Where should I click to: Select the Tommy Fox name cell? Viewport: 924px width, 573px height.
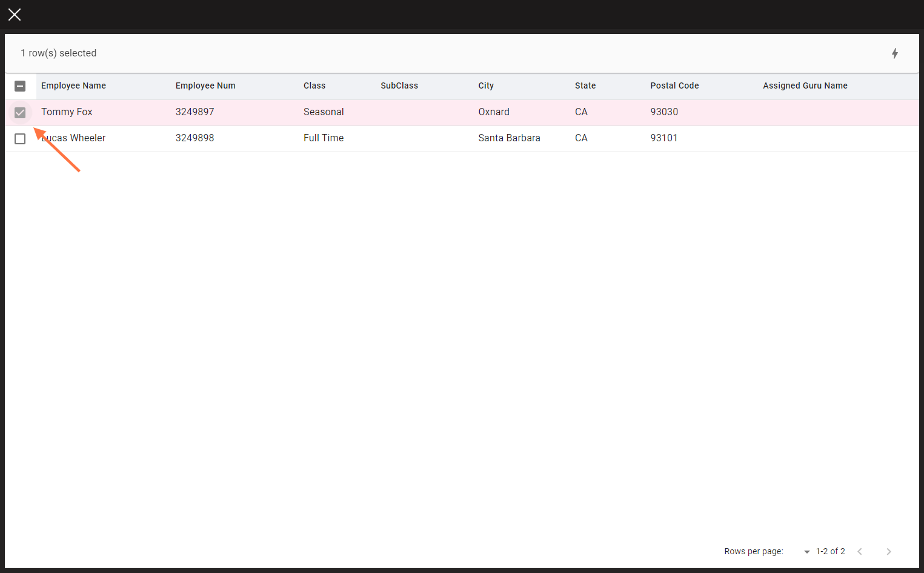[x=67, y=112]
